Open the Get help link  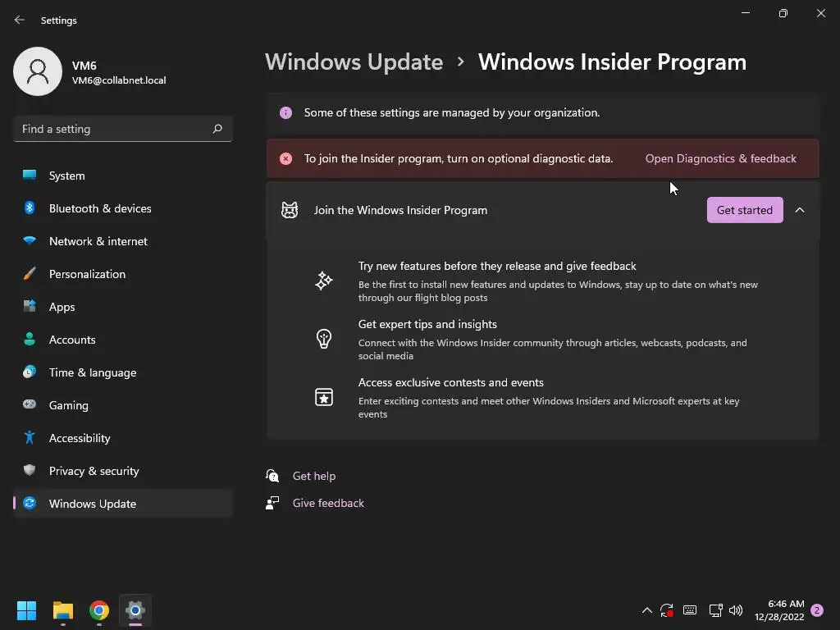(314, 476)
